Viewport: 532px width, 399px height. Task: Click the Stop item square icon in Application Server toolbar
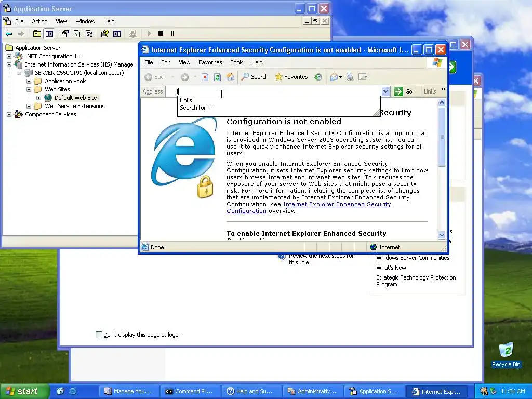161,34
